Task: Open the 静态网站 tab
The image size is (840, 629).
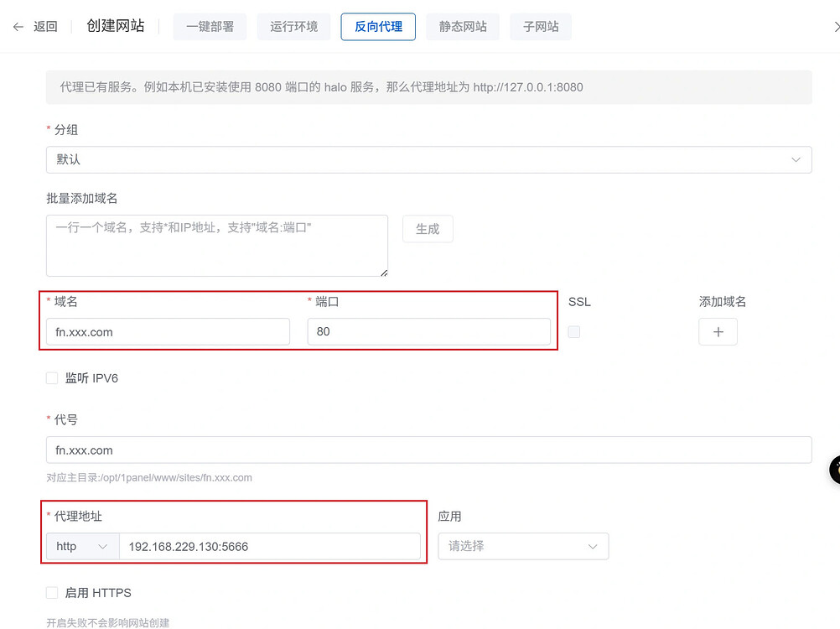Action: [x=463, y=27]
